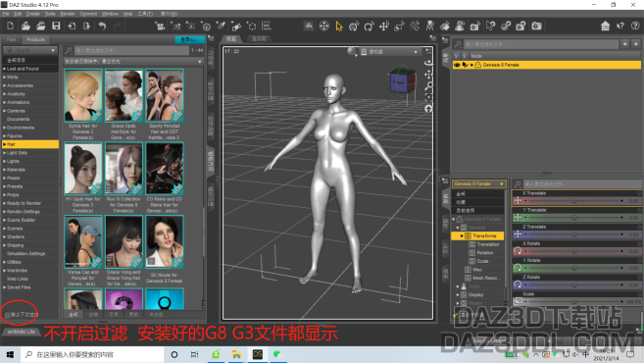
Task: Click the Import file icon
Action: (x=72, y=26)
